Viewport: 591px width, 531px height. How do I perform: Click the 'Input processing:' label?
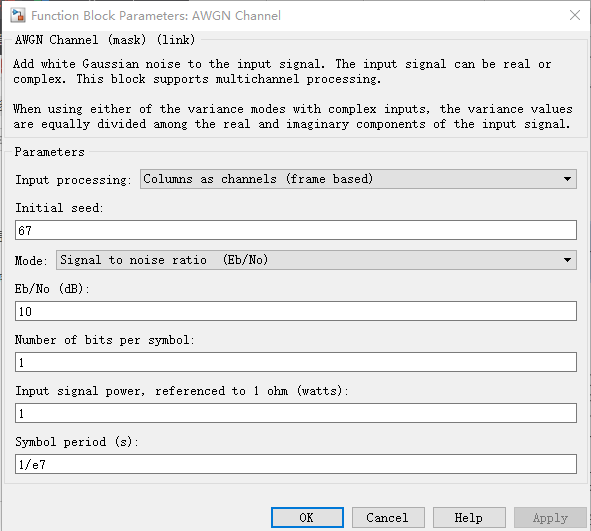click(73, 180)
